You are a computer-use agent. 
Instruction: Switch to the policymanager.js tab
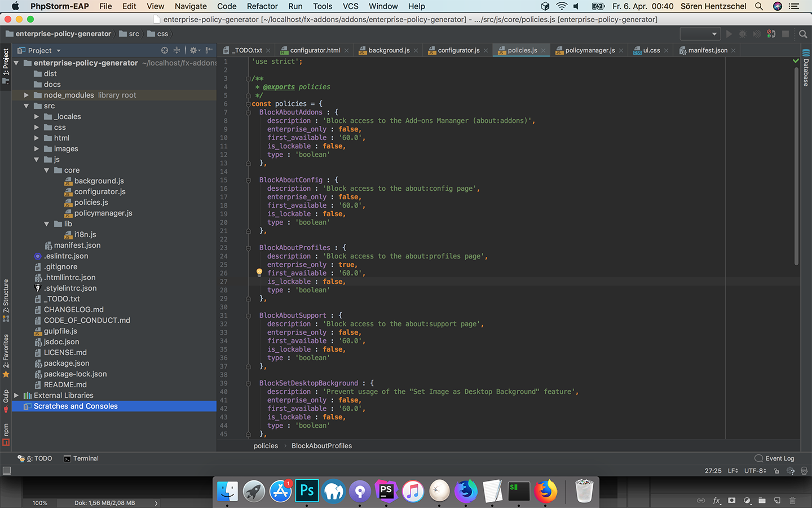(589, 50)
